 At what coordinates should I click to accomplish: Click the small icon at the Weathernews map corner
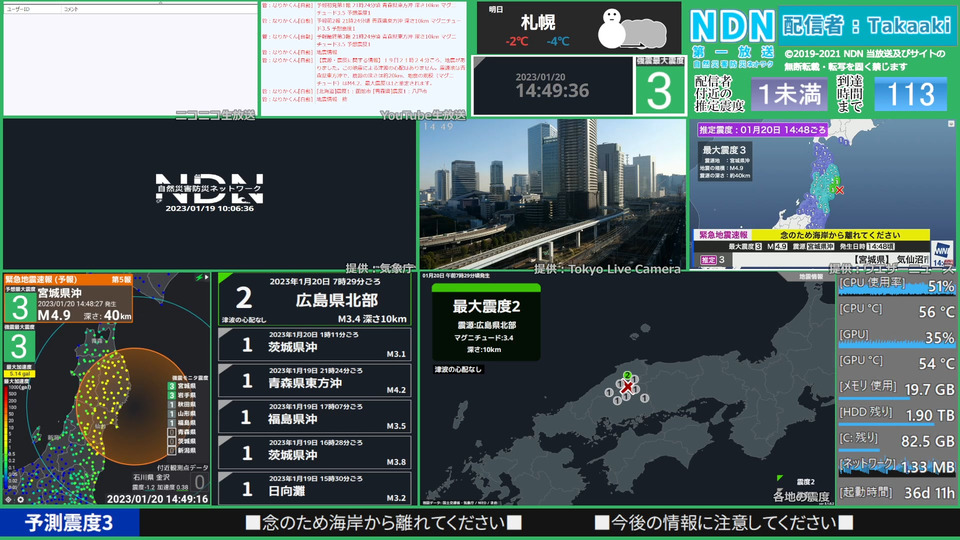(951, 124)
